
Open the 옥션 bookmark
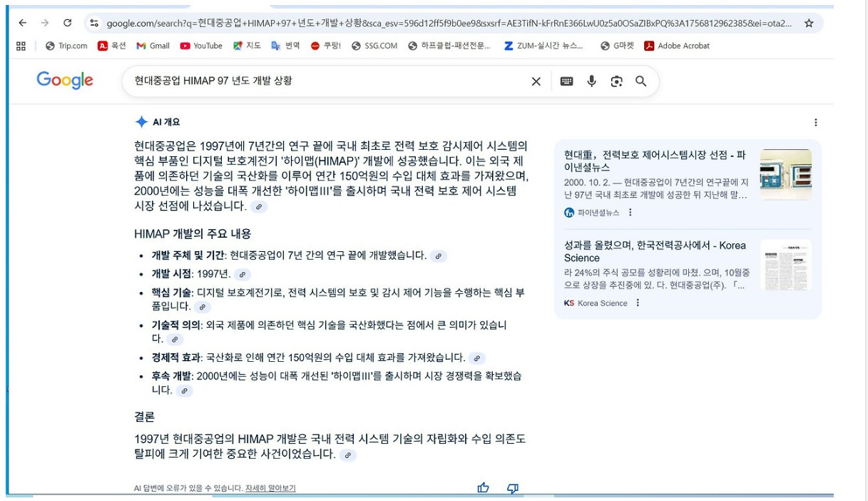click(x=112, y=46)
